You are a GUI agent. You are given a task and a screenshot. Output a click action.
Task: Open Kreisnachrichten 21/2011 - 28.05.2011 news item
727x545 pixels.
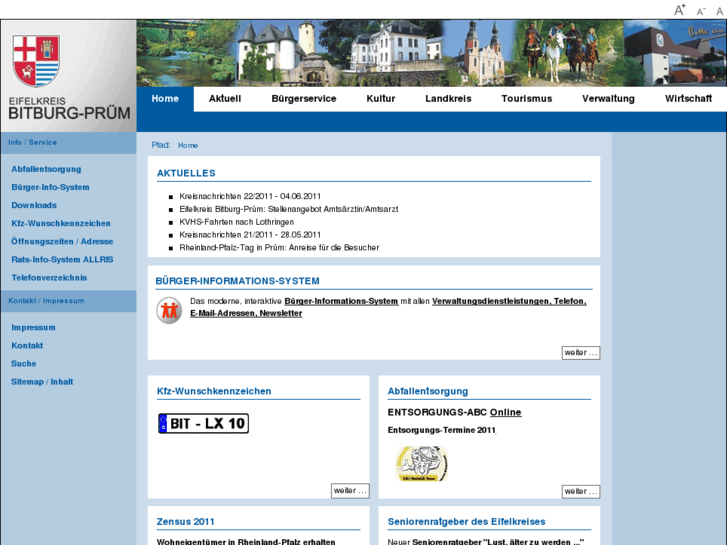pyautogui.click(x=250, y=235)
